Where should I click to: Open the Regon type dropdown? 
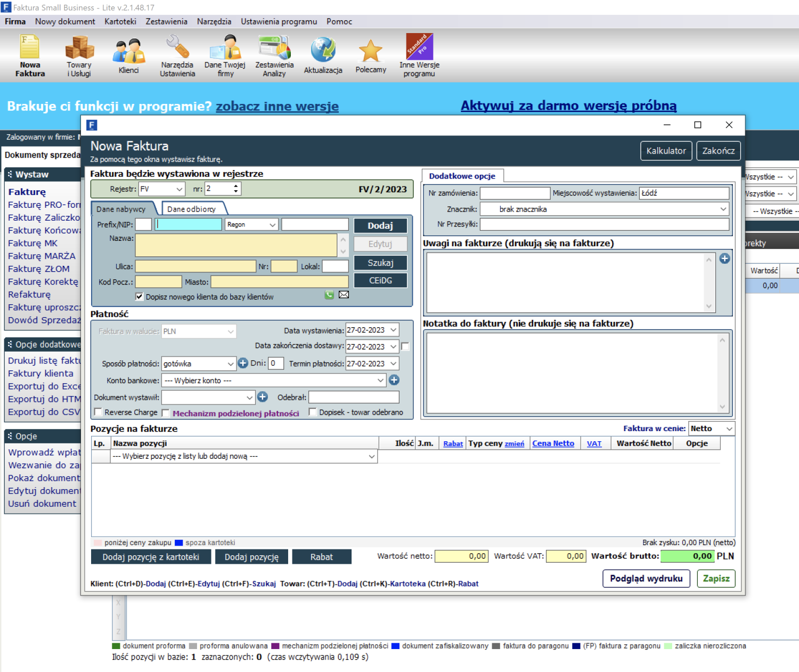(272, 225)
